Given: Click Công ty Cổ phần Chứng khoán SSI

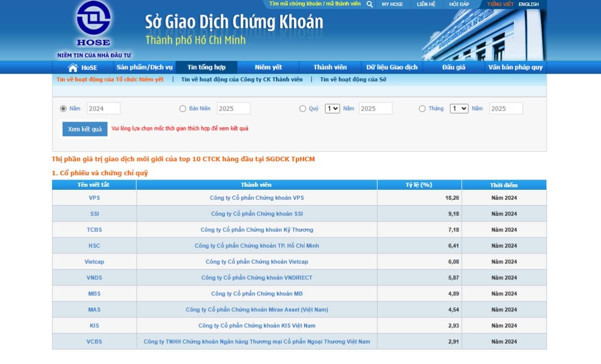Looking at the screenshot, I should pyautogui.click(x=257, y=214).
